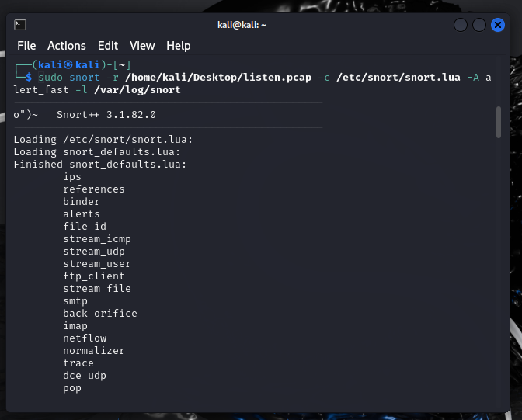Image resolution: width=522 pixels, height=420 pixels.
Task: Click the 'back_orifice' module line
Action: click(100, 314)
